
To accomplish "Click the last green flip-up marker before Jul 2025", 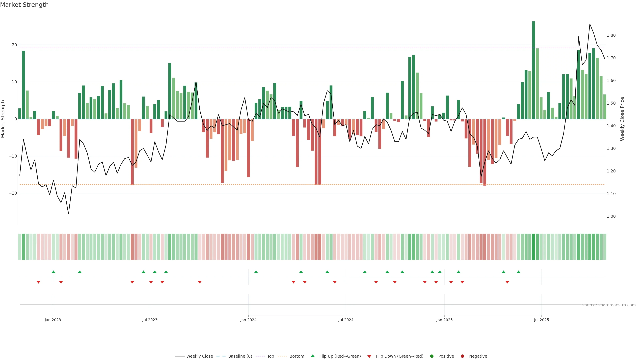I will pos(519,272).
